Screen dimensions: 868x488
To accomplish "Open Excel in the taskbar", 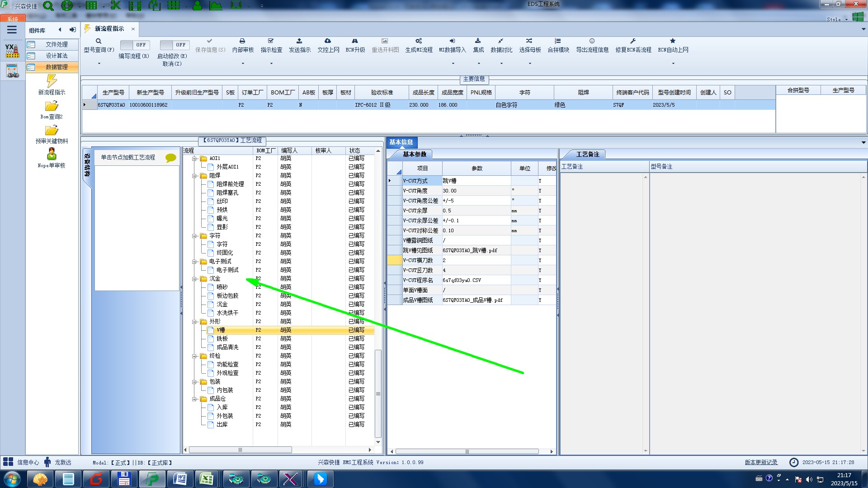I will [x=207, y=479].
